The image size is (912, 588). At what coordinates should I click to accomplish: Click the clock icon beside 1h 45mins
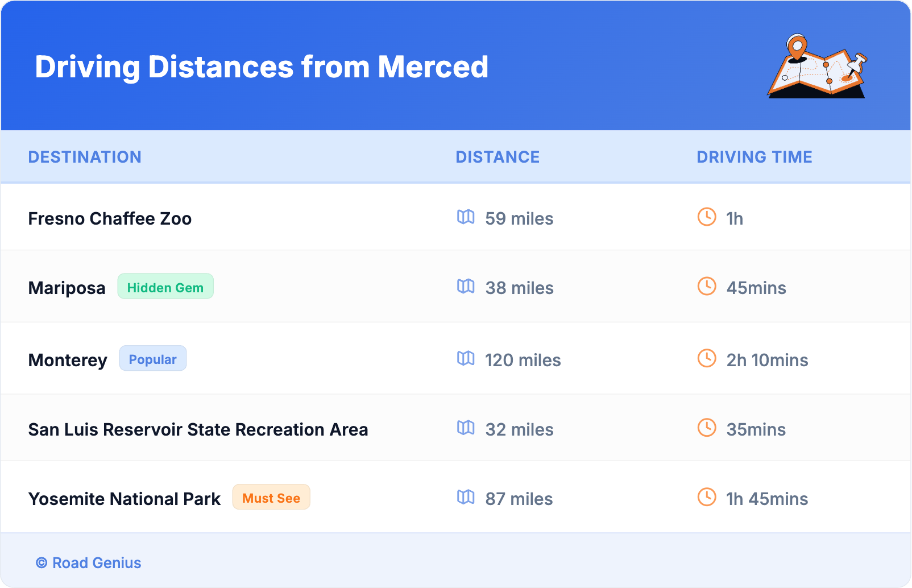coord(707,497)
